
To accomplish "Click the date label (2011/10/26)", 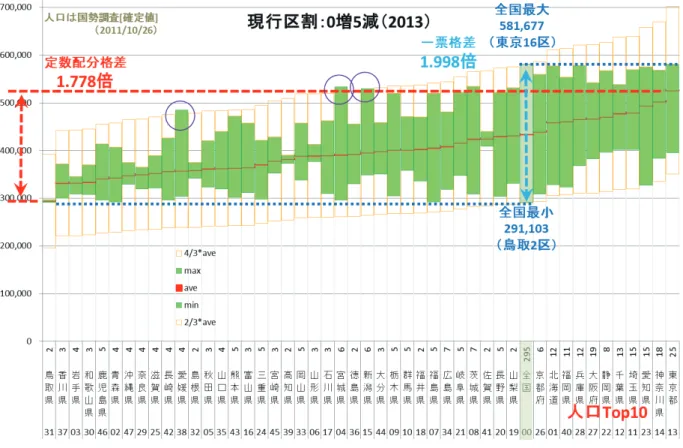I will click(125, 31).
